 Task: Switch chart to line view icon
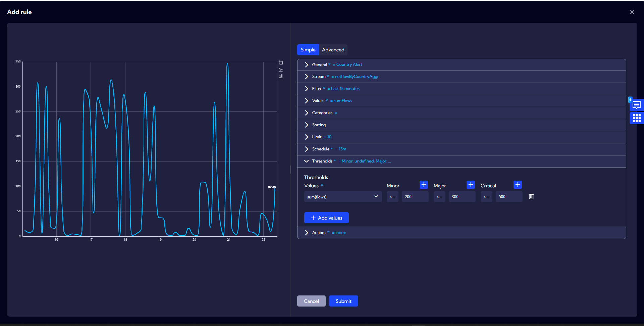(x=281, y=69)
